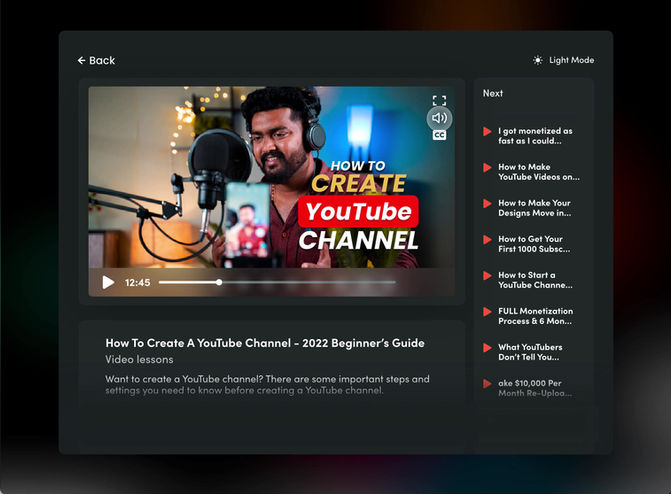Viewport: 671px width, 494px height.
Task: Open "What YouTubers Don't Tell You..."
Action: [530, 351]
